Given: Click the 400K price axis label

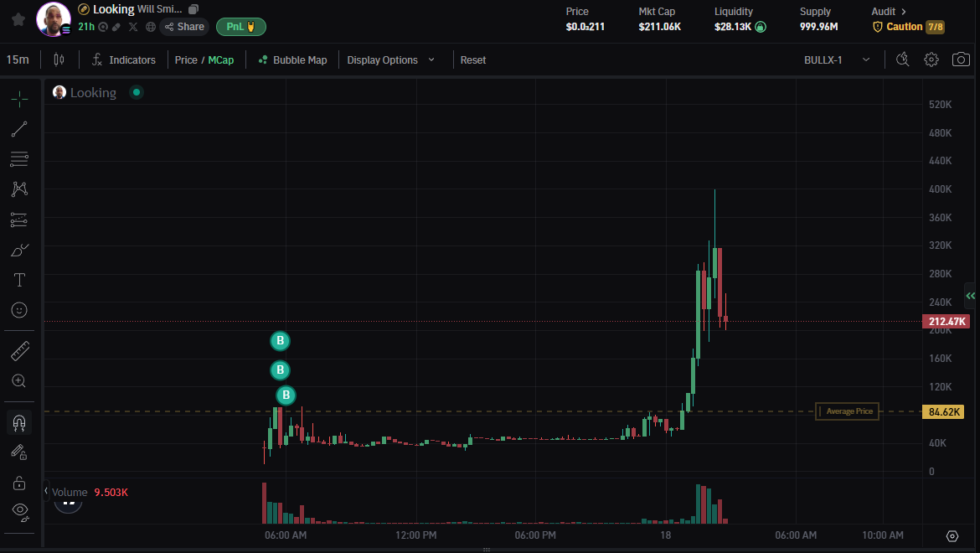Looking at the screenshot, I should point(940,189).
